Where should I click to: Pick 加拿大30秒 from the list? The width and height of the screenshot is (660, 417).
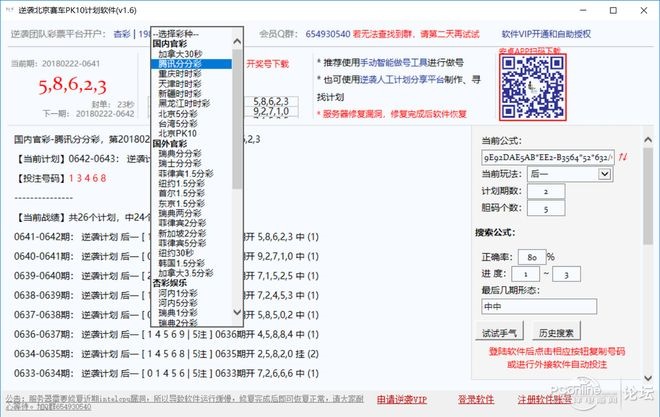(x=182, y=53)
